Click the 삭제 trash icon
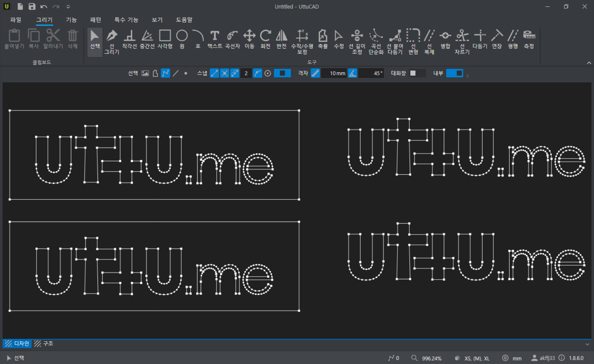 (73, 39)
